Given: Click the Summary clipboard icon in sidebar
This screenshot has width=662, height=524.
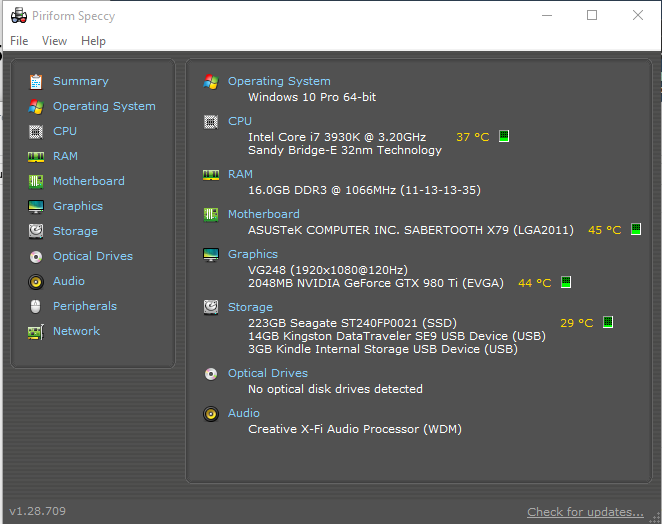Looking at the screenshot, I should tap(36, 81).
